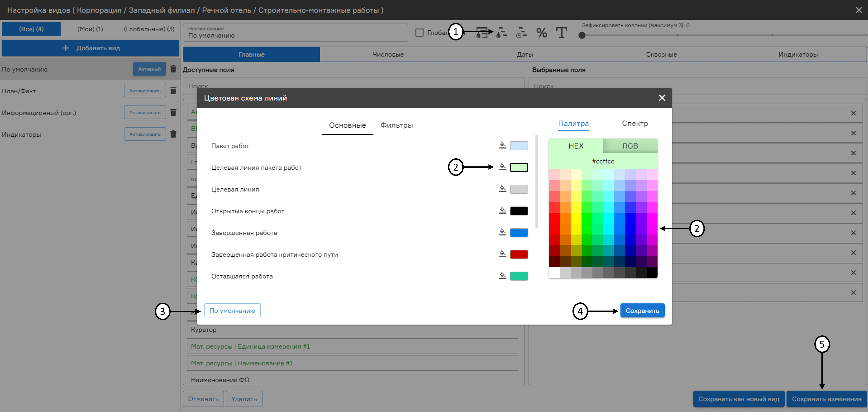Click the Отменить button
868x412 pixels.
203,399
